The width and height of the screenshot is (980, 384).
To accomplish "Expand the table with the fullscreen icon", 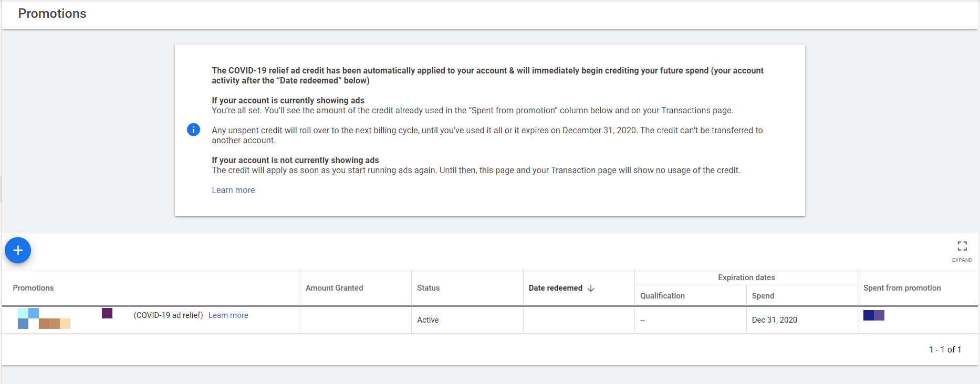I will tap(962, 246).
